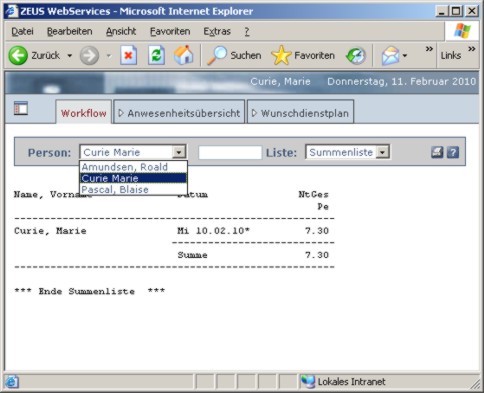Image resolution: width=484 pixels, height=393 pixels.
Task: Click the green Zurück back arrow
Action: point(18,55)
